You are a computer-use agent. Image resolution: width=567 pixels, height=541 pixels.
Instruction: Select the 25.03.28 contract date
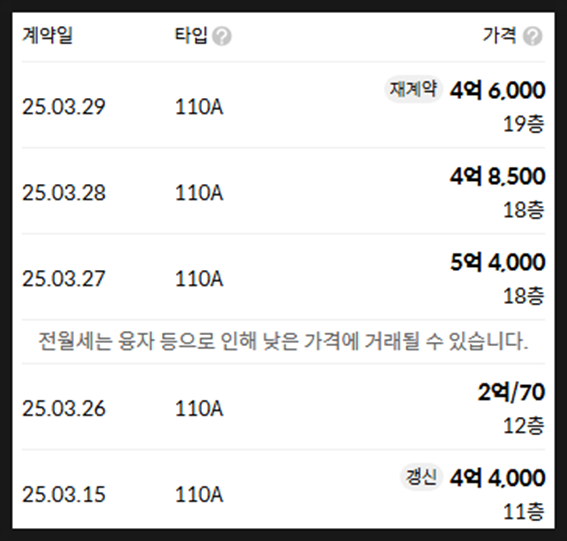pyautogui.click(x=64, y=192)
